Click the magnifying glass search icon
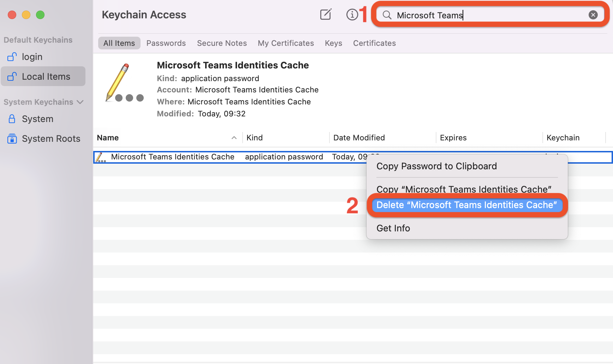The height and width of the screenshot is (364, 613). pos(387,15)
